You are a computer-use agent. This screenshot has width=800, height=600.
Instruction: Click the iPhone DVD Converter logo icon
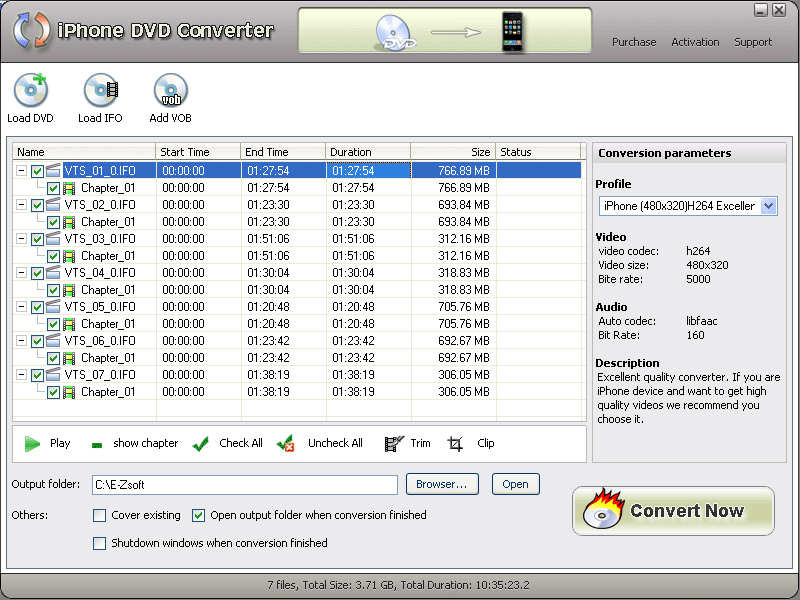point(32,31)
